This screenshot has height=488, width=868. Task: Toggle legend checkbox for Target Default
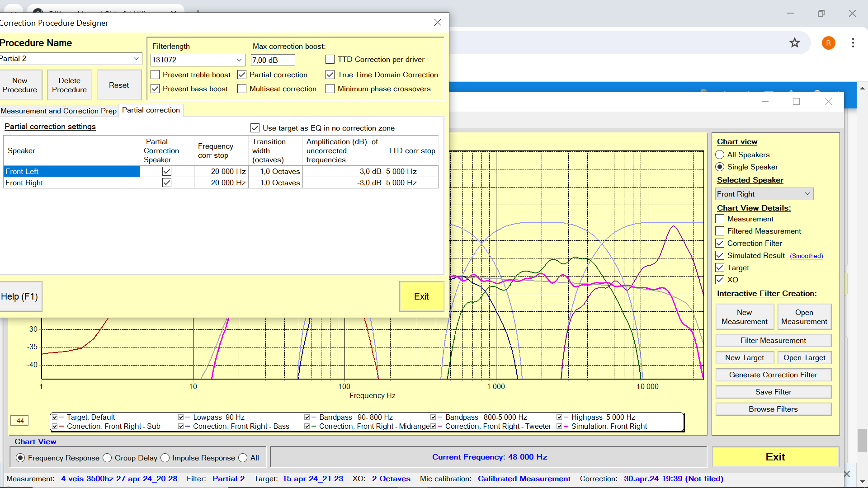tap(55, 417)
